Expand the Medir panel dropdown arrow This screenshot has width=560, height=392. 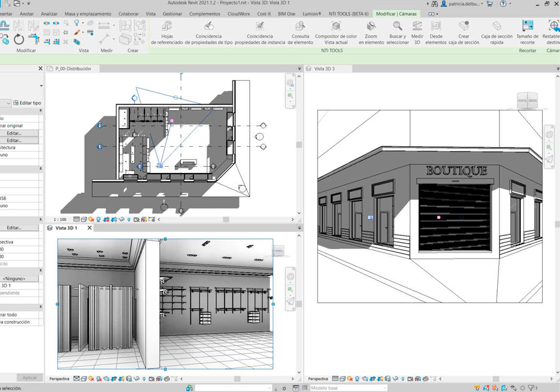(x=114, y=25)
